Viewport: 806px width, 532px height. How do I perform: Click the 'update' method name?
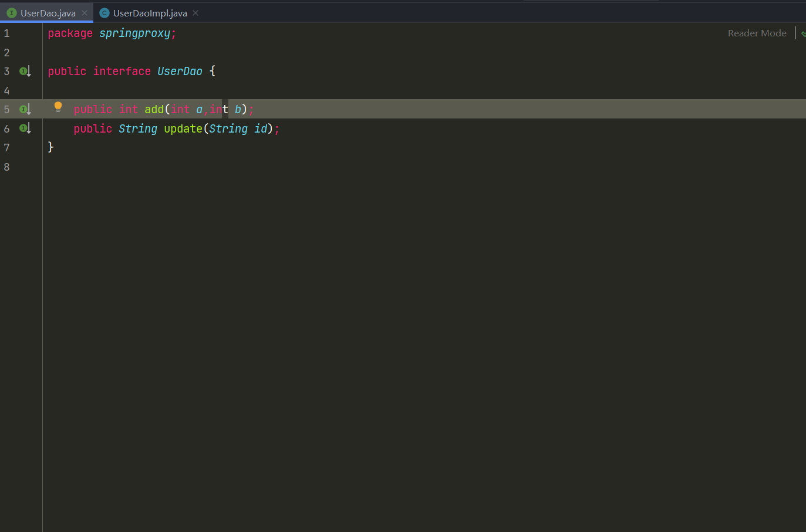[183, 128]
